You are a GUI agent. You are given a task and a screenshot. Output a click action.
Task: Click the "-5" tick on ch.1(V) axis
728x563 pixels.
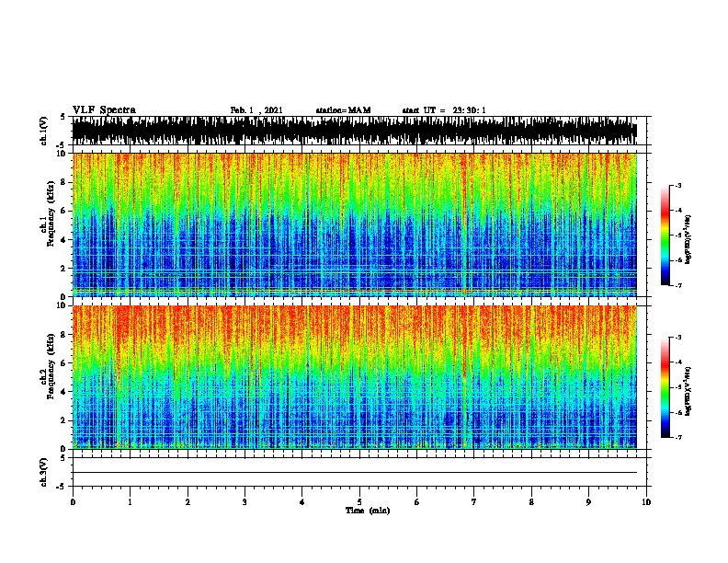62,145
